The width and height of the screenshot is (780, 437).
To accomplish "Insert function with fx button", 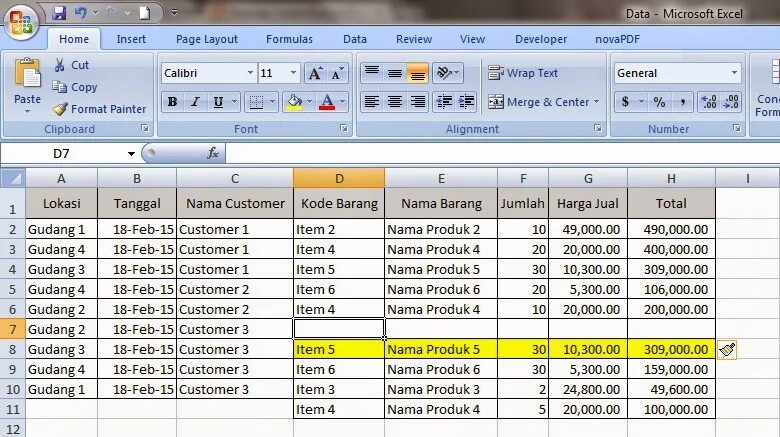I will tap(213, 153).
